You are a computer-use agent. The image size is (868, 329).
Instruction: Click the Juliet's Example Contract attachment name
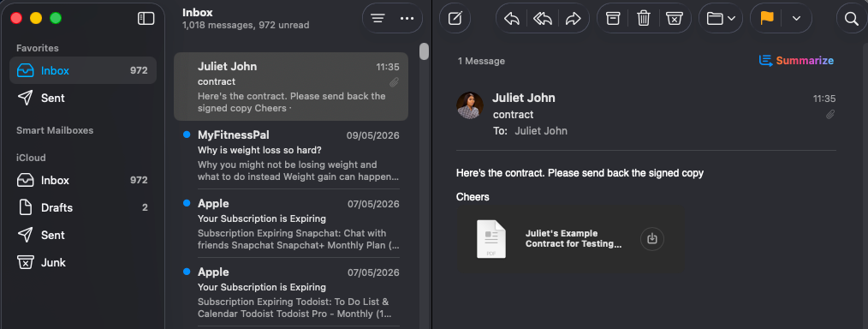point(574,239)
